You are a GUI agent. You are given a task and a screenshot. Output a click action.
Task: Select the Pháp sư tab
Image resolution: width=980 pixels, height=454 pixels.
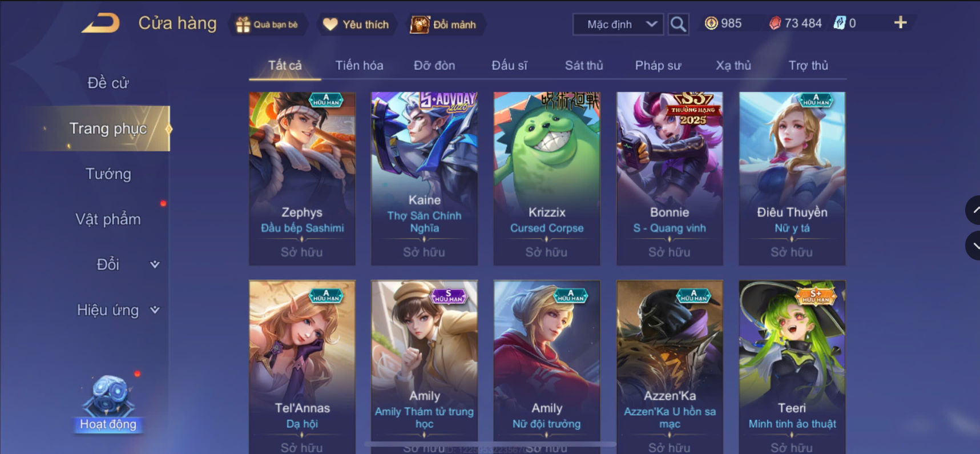[x=658, y=65]
